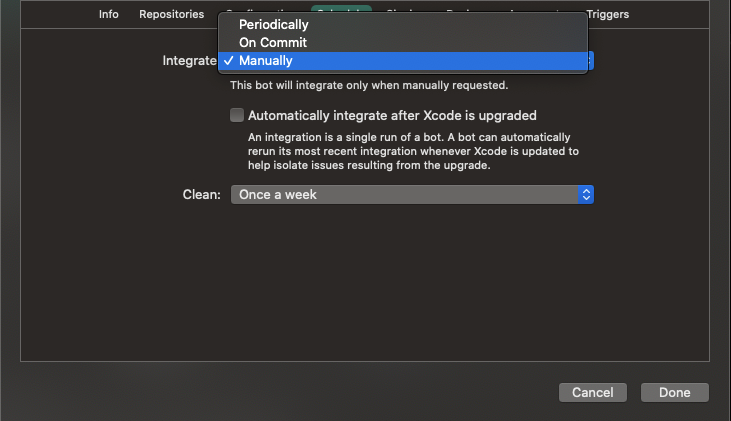Click the 'An integration is a single run' paragraph

[414, 151]
